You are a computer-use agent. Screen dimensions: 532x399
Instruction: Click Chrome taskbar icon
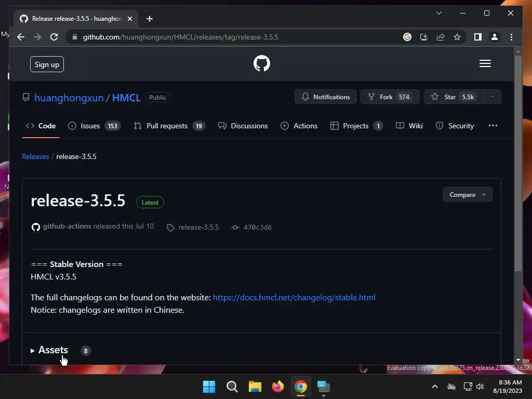point(301,387)
